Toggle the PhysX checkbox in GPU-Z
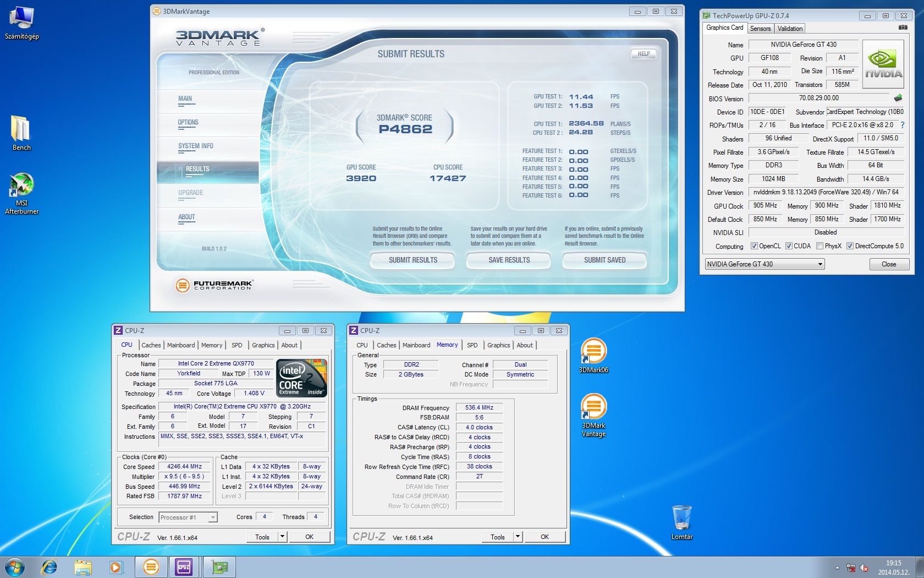 coord(820,246)
